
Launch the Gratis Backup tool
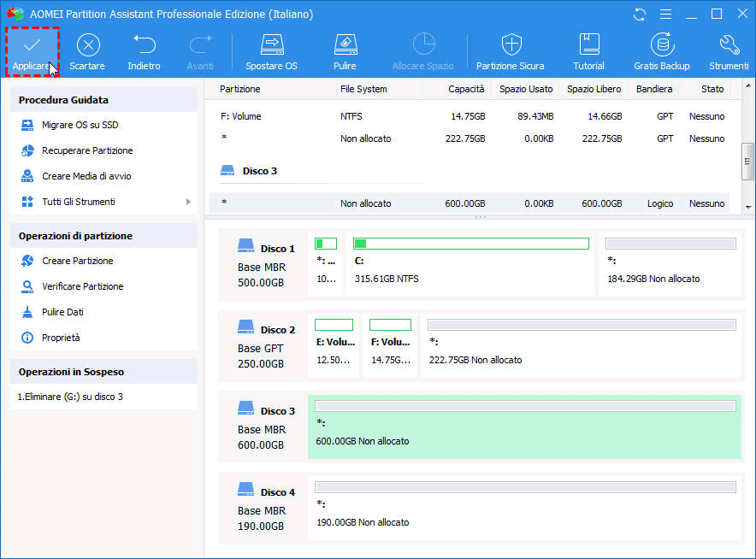click(x=661, y=45)
